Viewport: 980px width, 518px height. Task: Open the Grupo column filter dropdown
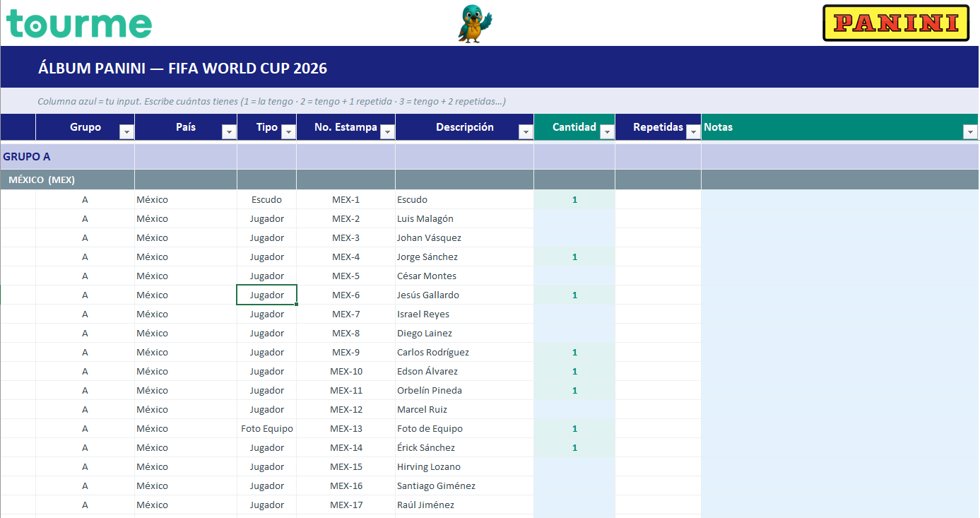click(126, 132)
